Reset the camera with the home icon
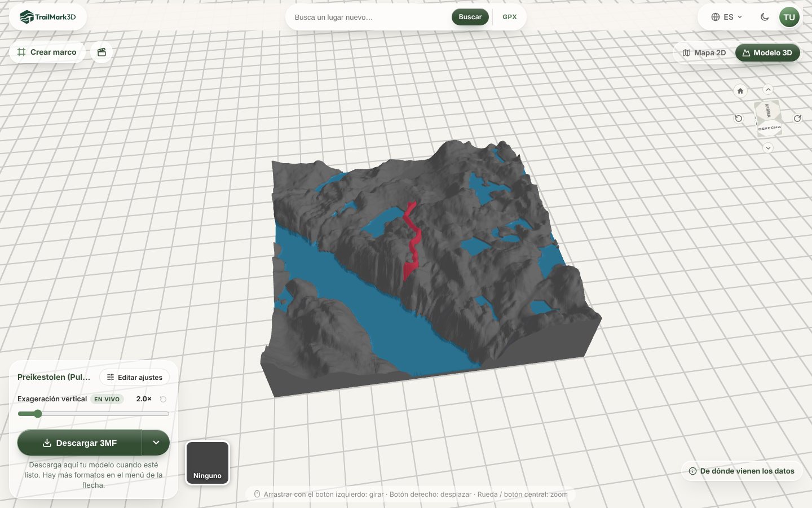Viewport: 812px width, 508px height. coord(740,90)
